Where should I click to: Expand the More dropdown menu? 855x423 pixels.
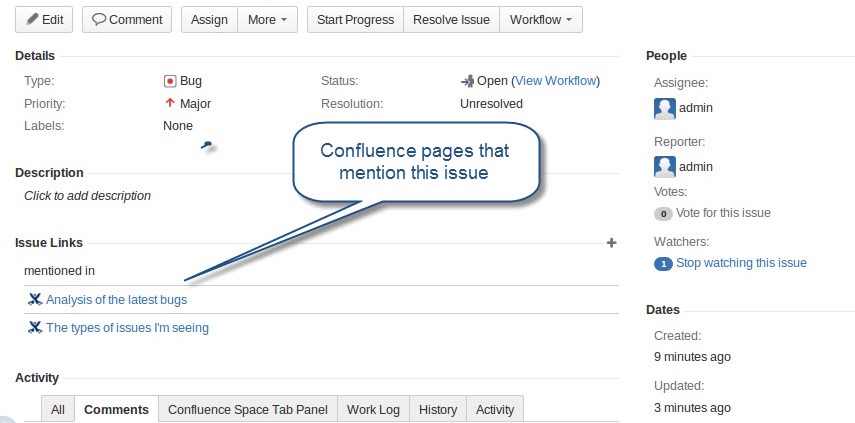coord(267,20)
